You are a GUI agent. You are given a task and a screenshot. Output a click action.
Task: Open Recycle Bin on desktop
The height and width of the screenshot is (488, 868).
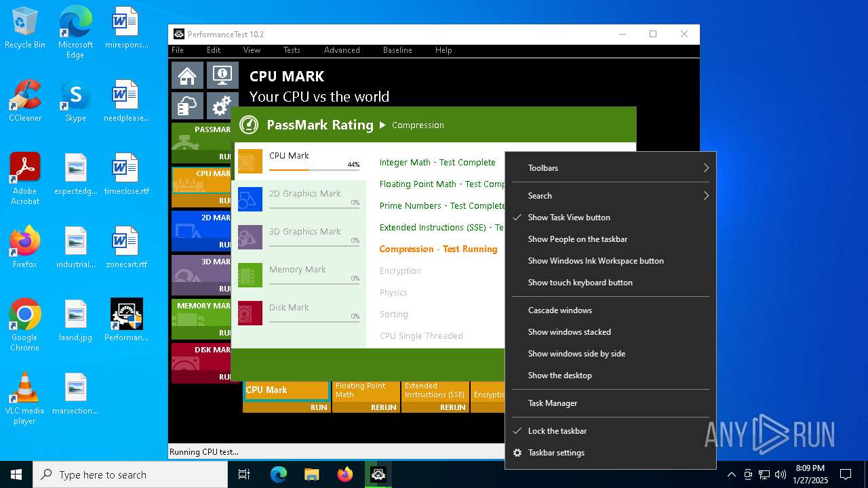[x=25, y=28]
